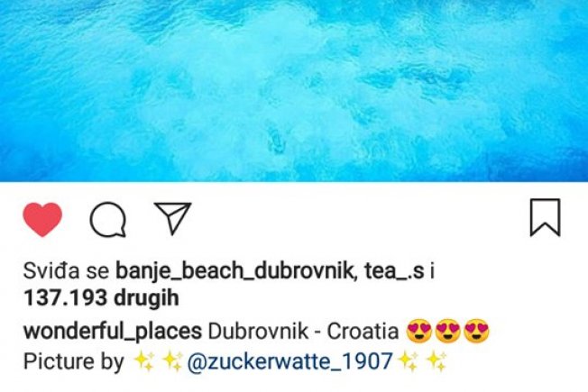Open banje_beach_dubrovnik profile from likes

pyautogui.click(x=234, y=271)
